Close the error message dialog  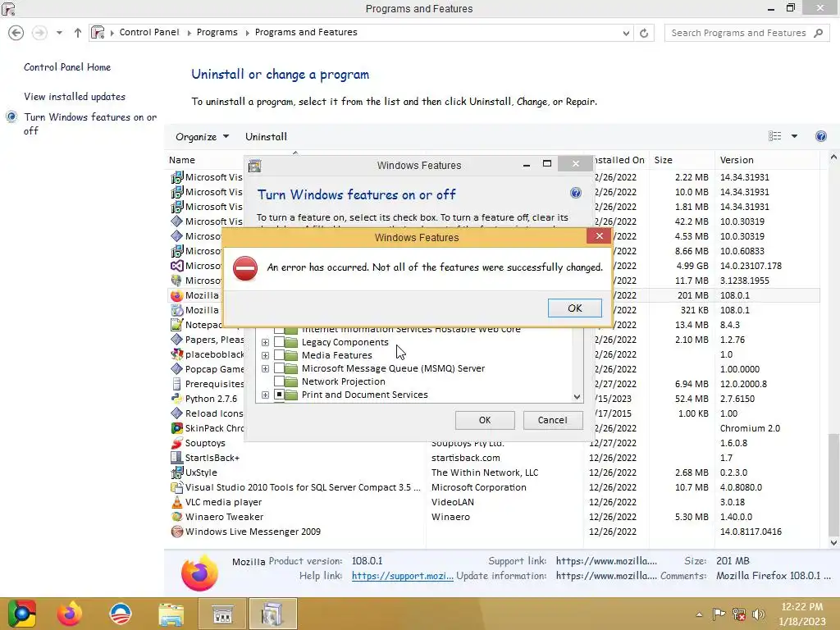[x=599, y=235]
